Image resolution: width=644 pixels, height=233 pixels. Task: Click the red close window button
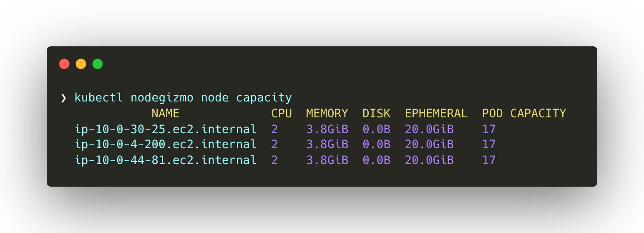pos(64,64)
